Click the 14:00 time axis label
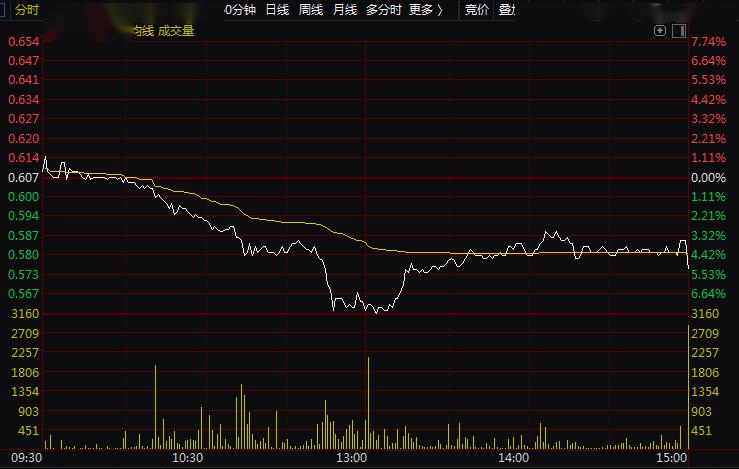 (514, 459)
